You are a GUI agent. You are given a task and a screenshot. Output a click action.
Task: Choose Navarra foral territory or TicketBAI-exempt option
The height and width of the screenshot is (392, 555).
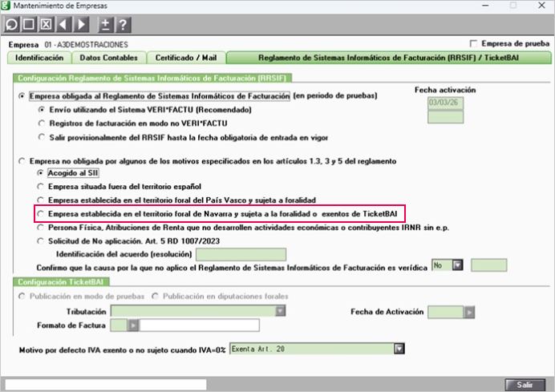pyautogui.click(x=41, y=214)
